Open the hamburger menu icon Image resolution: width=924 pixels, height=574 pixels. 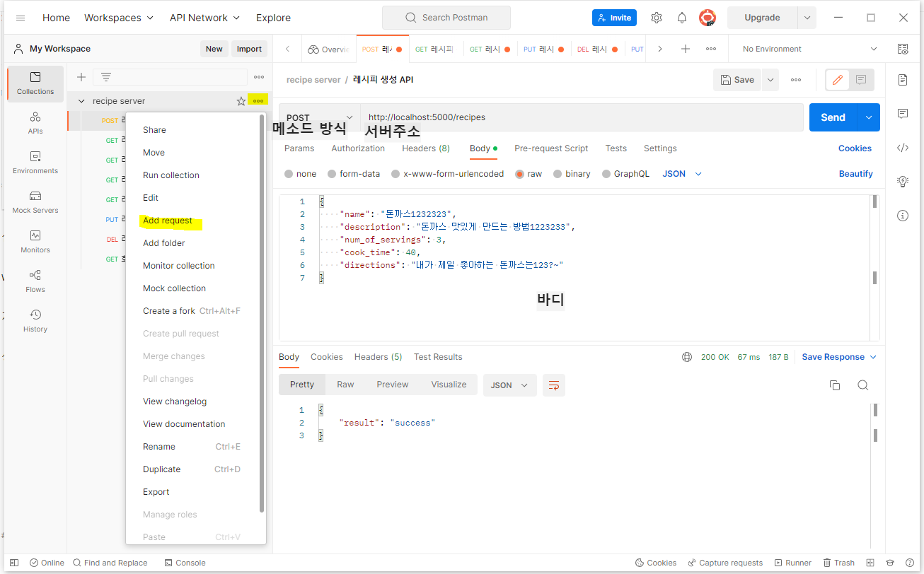[x=21, y=18]
